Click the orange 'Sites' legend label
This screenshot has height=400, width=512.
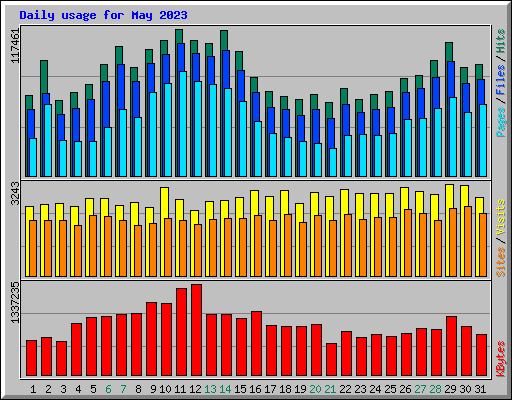pyautogui.click(x=501, y=262)
